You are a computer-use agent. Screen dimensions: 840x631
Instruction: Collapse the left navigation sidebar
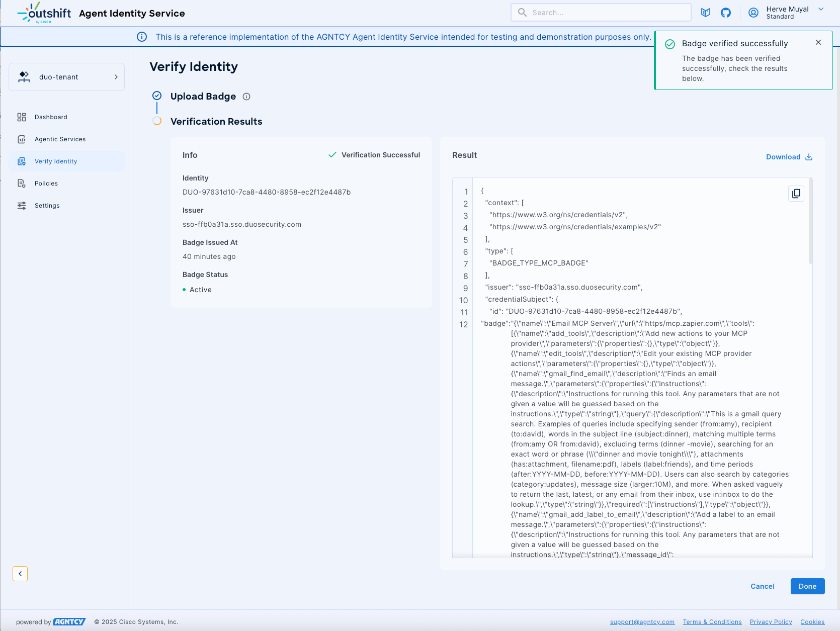tap(20, 573)
